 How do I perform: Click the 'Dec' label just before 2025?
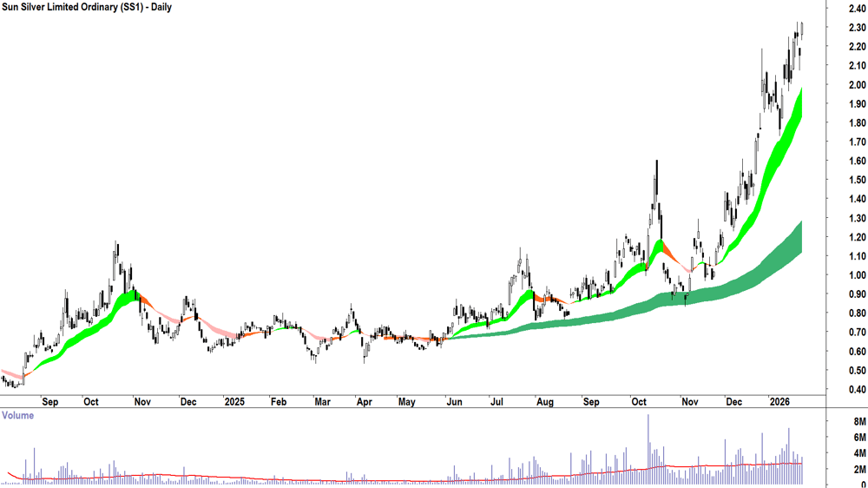(x=188, y=401)
